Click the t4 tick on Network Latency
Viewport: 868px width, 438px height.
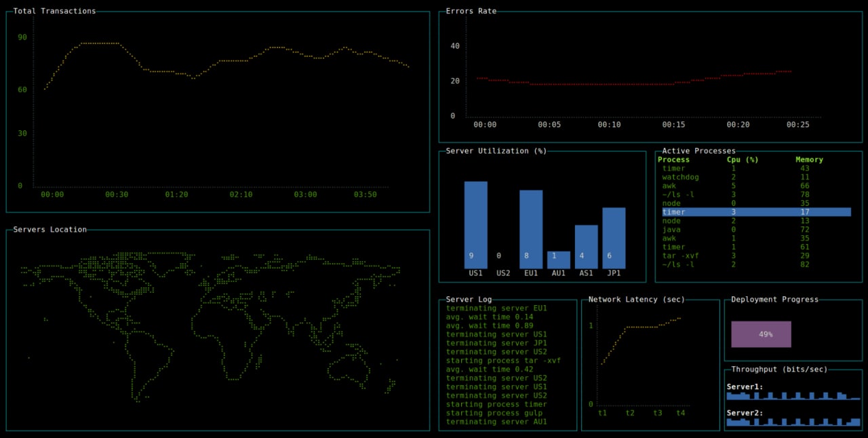click(681, 413)
